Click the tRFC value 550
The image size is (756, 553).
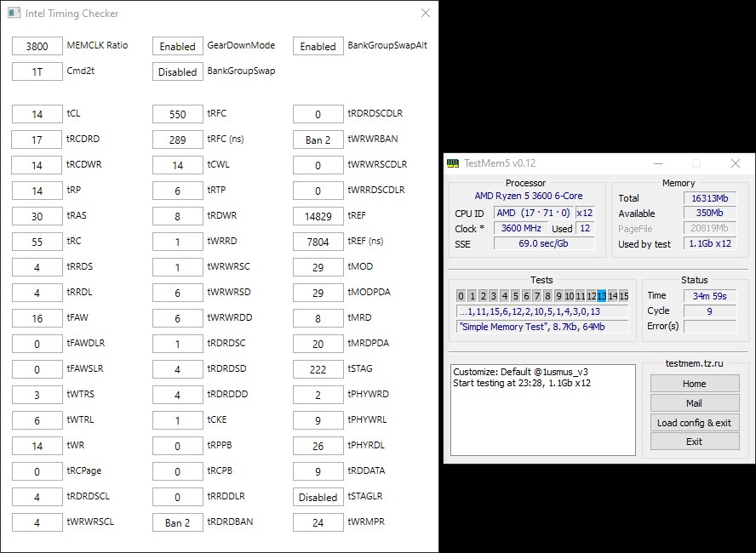(x=177, y=114)
